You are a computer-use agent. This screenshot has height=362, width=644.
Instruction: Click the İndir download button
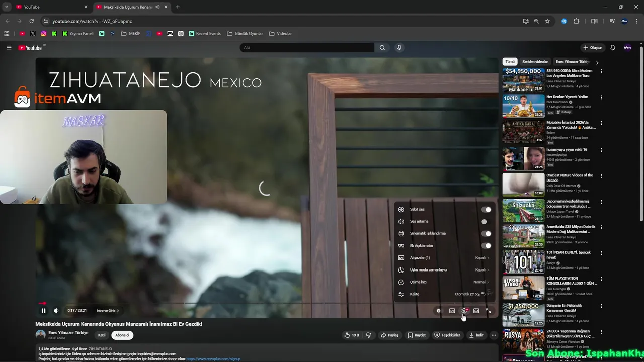(476, 335)
